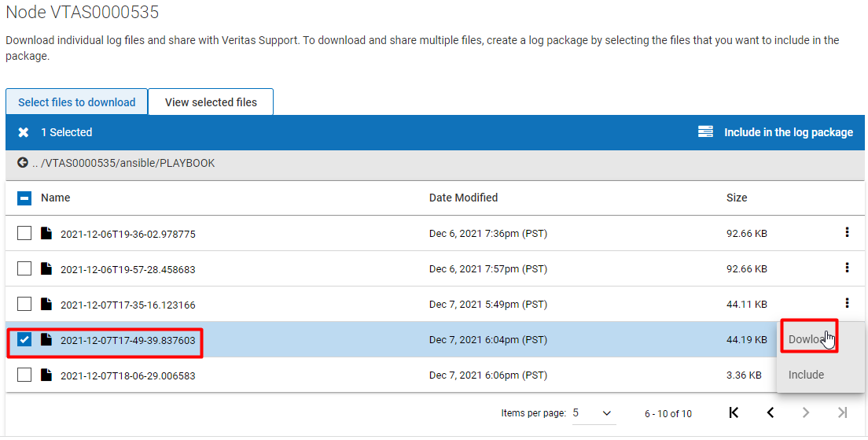Sort by the Date Modified column header

[463, 198]
